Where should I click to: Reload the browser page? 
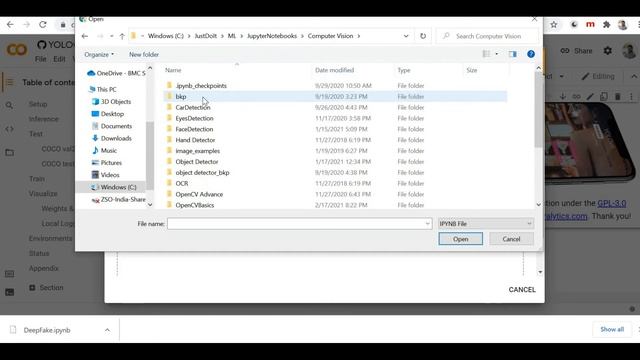(x=43, y=24)
